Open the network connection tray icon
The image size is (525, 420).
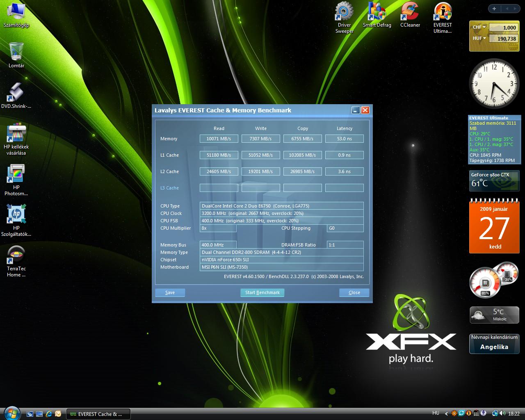[495, 413]
